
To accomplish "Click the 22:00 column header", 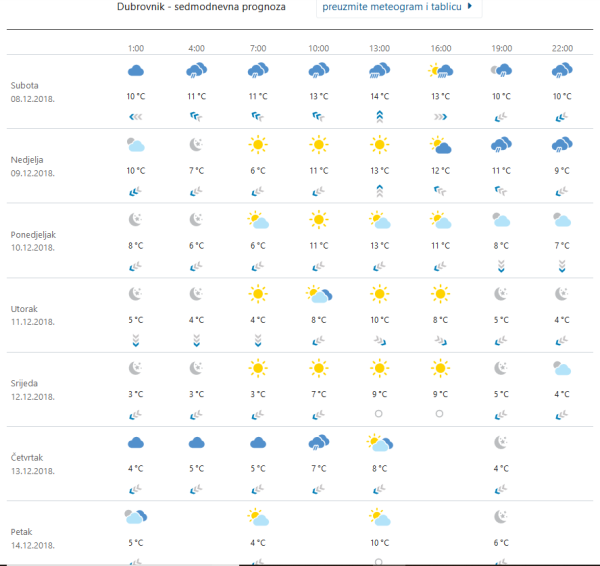I will pos(562,47).
